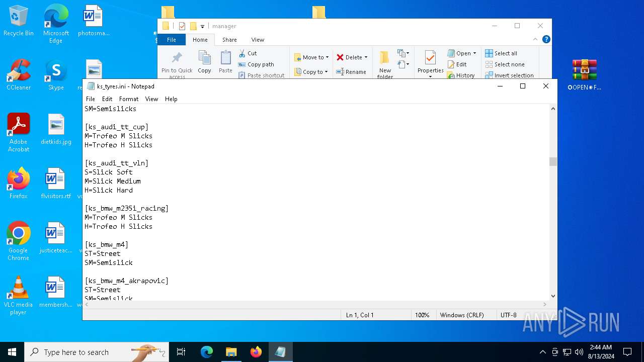Click the [ks_bmw_m235i_racing] line in Notepad

tap(127, 208)
